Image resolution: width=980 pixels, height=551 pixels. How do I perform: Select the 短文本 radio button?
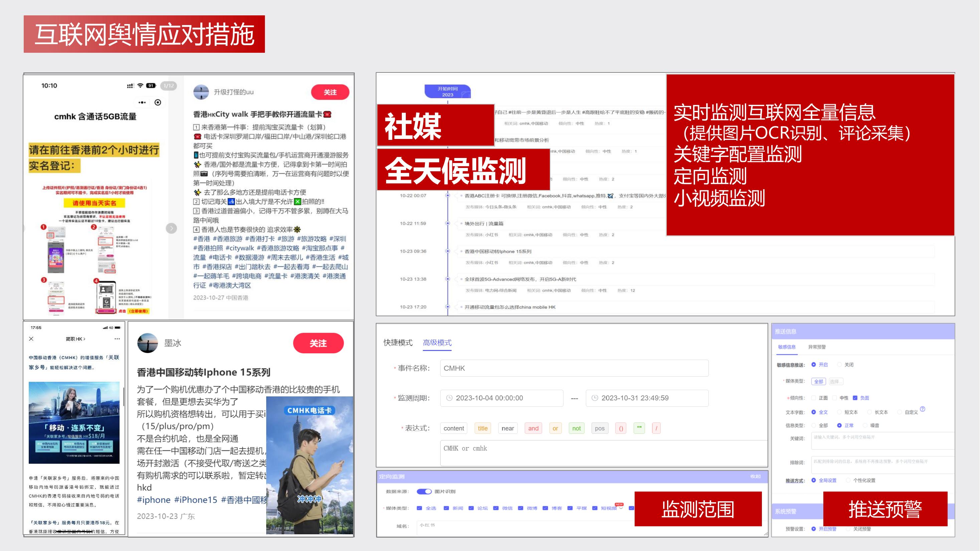(x=839, y=412)
